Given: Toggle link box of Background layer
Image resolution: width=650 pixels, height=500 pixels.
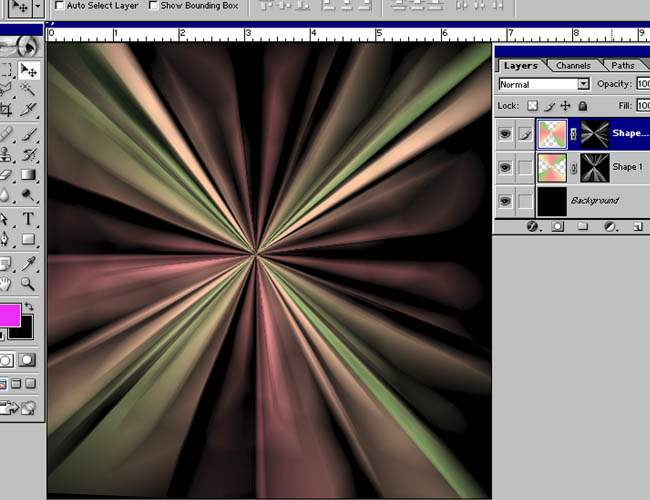Looking at the screenshot, I should point(525,201).
